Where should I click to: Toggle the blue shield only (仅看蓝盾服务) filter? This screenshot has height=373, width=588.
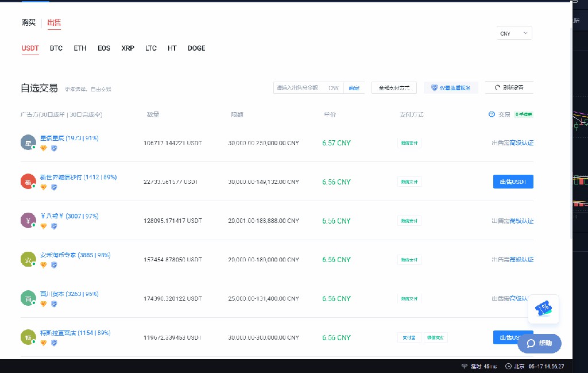(x=451, y=88)
